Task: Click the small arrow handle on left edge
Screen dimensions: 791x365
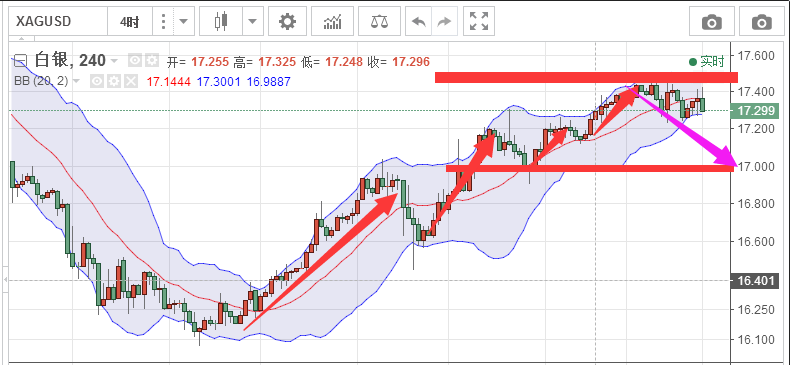Action: pos(5,279)
